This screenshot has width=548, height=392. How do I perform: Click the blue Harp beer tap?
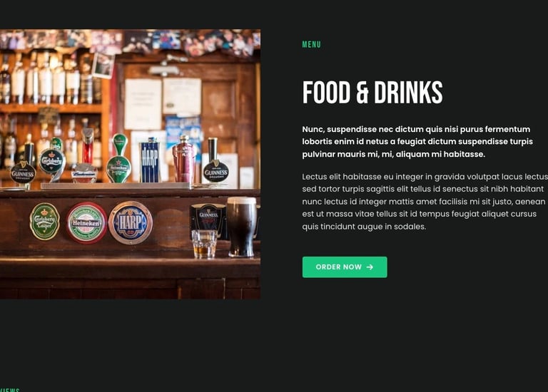pyautogui.click(x=150, y=160)
